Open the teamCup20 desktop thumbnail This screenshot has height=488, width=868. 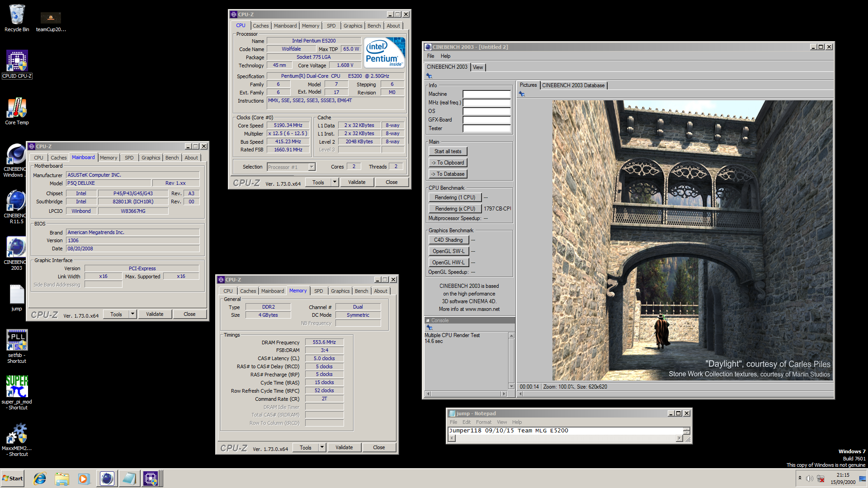pos(51,22)
